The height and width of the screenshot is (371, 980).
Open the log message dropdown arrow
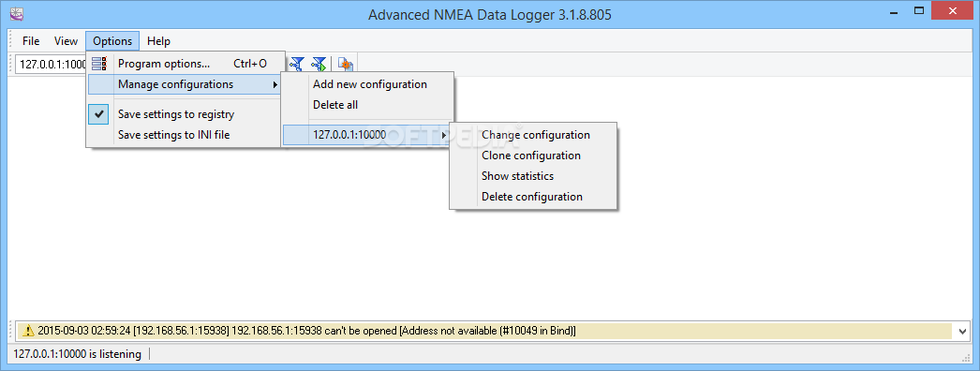[x=962, y=331]
